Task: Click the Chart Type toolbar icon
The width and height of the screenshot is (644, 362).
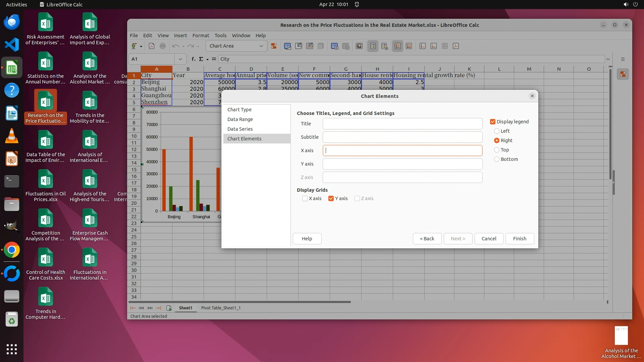Action: 287,46
